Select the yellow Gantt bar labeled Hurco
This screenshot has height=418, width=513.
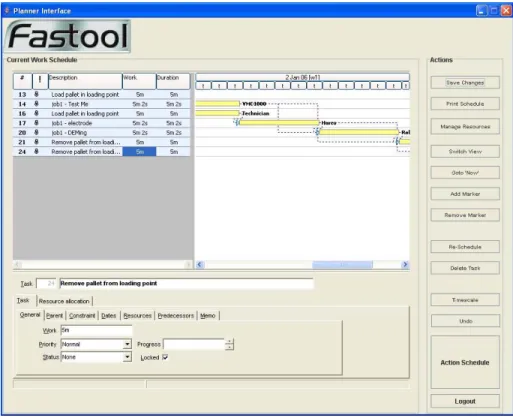pyautogui.click(x=279, y=123)
